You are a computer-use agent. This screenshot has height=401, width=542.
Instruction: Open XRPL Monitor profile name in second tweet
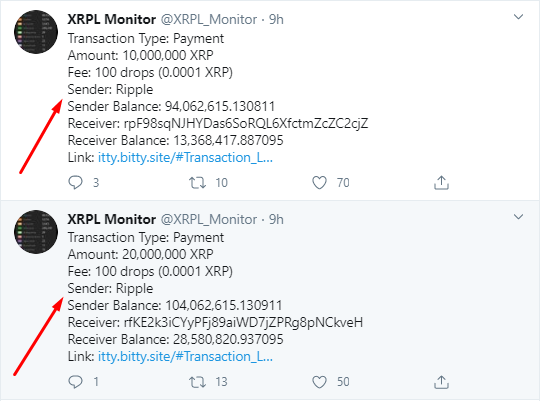(112, 219)
